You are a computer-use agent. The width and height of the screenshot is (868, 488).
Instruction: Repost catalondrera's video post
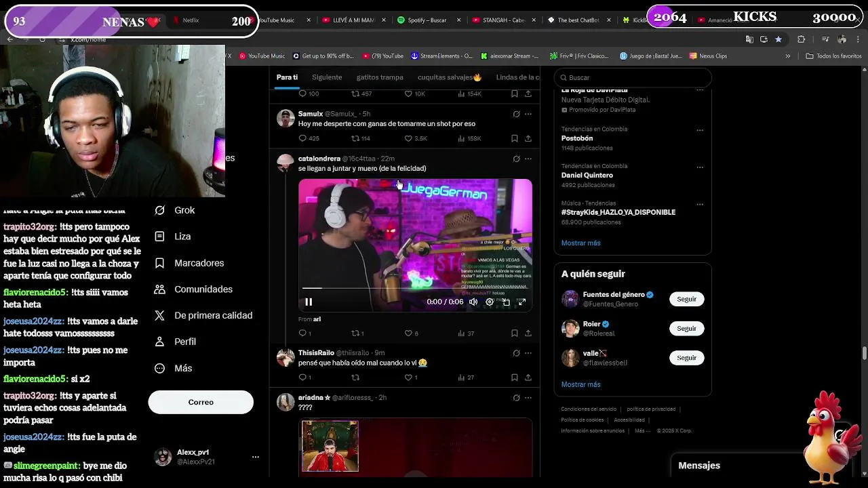[x=357, y=333]
